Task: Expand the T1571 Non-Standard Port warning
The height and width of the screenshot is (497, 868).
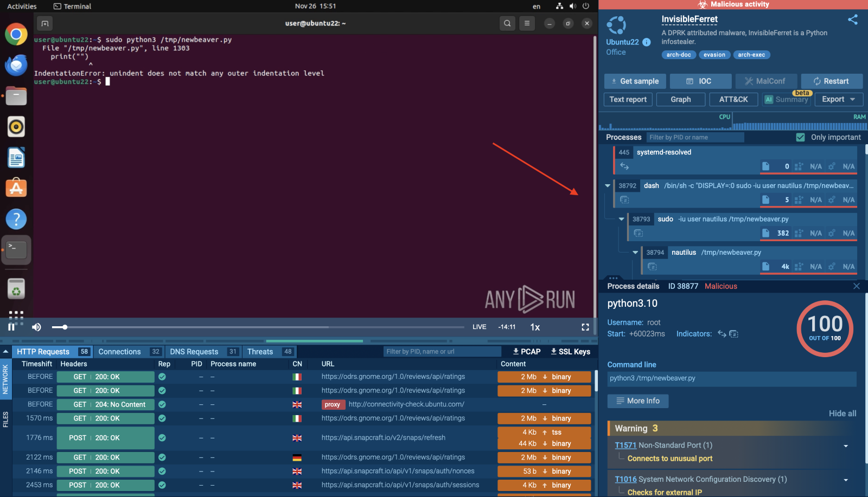Action: [845, 446]
